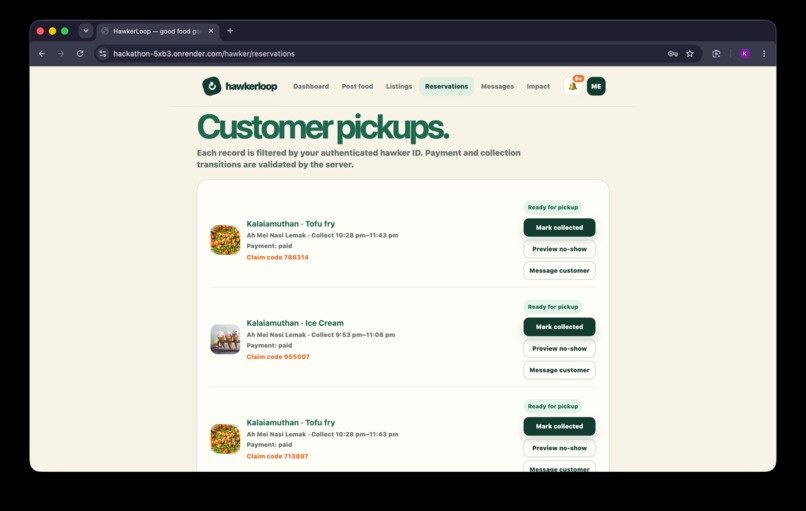The width and height of the screenshot is (806, 511).
Task: Select the HawkerLoop browser tab
Action: [x=158, y=31]
